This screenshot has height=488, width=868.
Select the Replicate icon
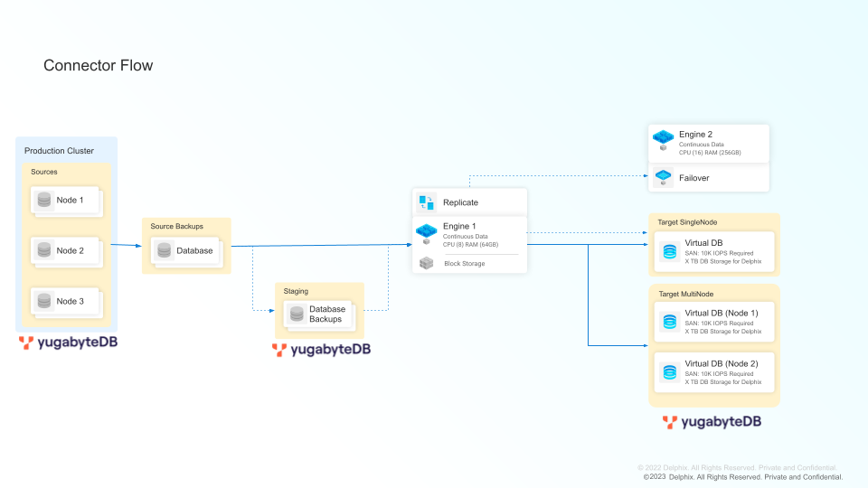(426, 202)
